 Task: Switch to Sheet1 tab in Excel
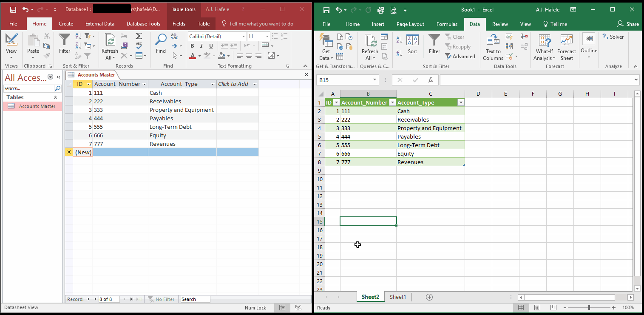pos(398,297)
